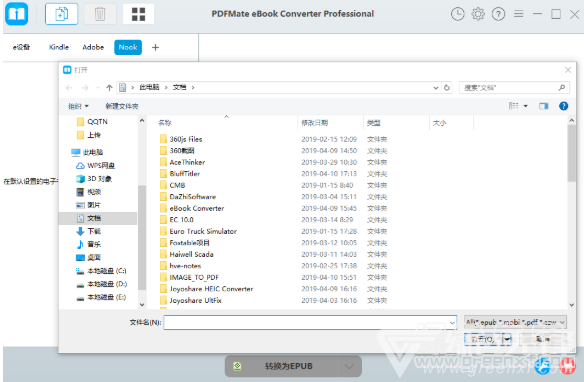Viewport: 584px width, 382px height.
Task: Select the eDevice tab
Action: pyautogui.click(x=22, y=47)
